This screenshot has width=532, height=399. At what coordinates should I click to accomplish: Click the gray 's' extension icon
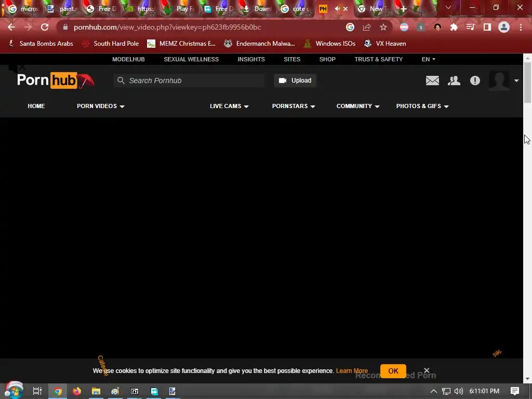(421, 27)
